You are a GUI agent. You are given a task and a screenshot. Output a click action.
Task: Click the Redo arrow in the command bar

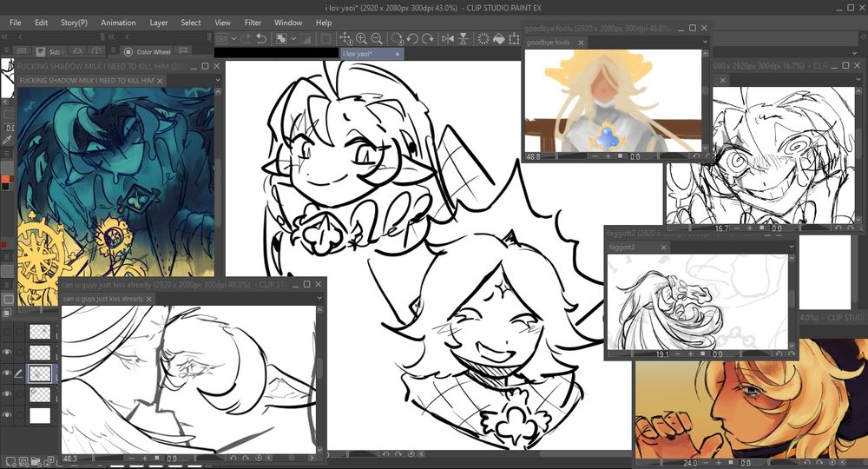coord(246,38)
